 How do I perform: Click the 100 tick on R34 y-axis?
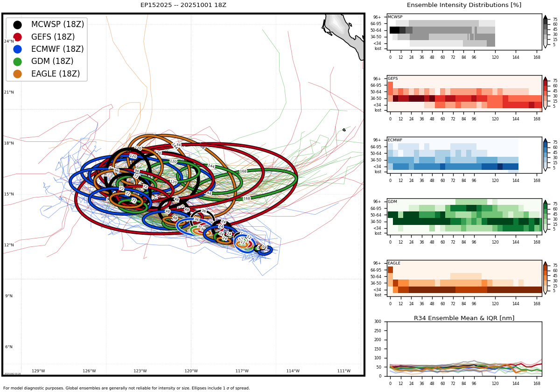pos(378,358)
